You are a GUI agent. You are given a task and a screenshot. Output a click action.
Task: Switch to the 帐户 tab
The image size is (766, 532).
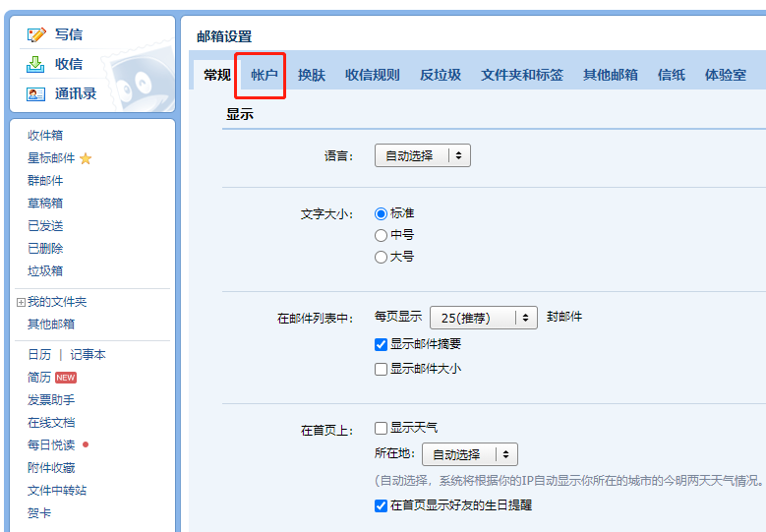[265, 75]
